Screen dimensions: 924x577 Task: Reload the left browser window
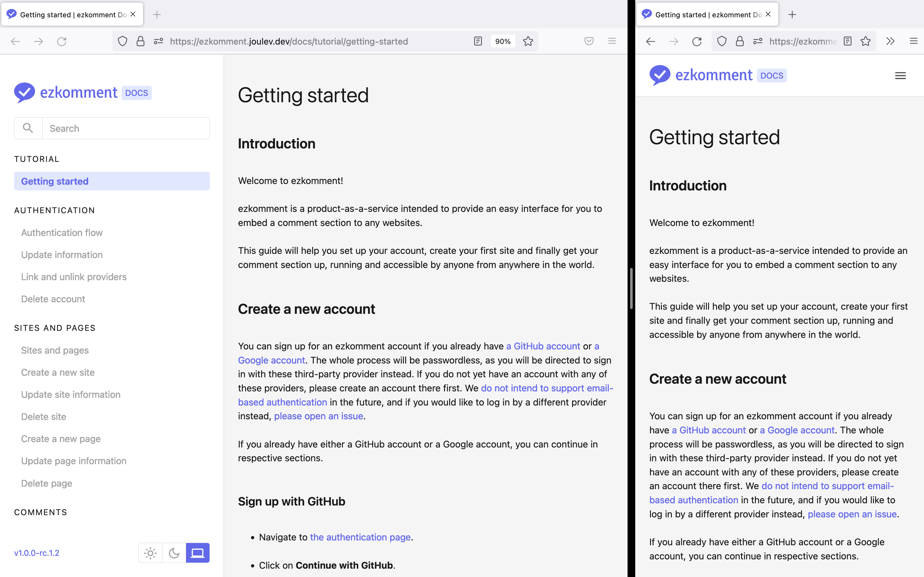62,41
